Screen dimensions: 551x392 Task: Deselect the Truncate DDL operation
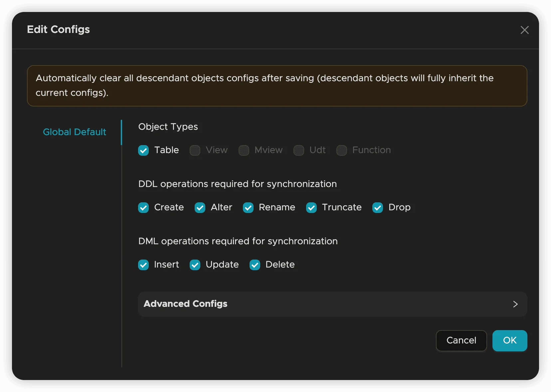pyautogui.click(x=311, y=208)
